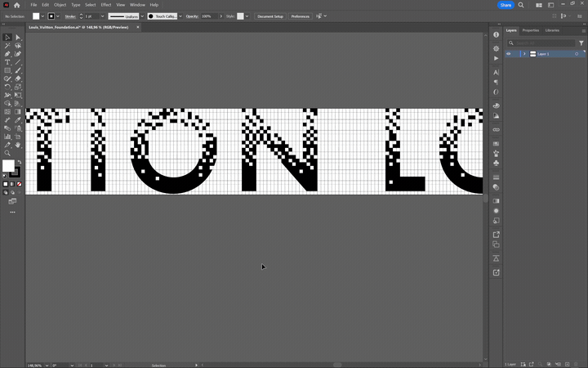Image resolution: width=588 pixels, height=368 pixels.
Task: Open the Character panel icon
Action: click(497, 72)
